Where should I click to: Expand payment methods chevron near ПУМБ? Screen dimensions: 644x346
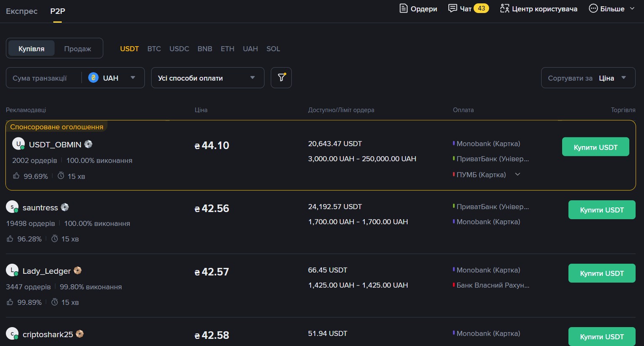(x=518, y=174)
